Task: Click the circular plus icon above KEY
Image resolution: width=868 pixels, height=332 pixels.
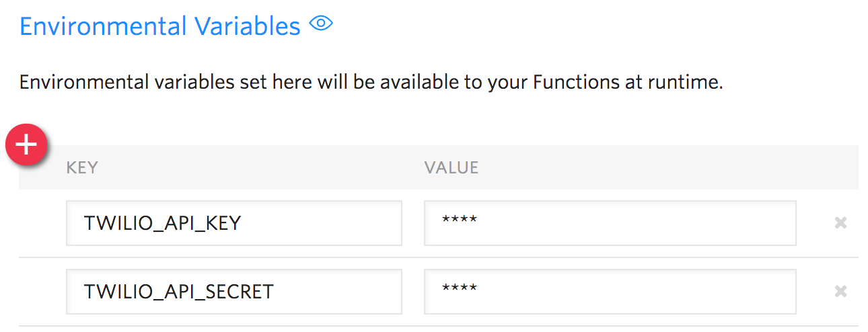Action: tap(26, 144)
